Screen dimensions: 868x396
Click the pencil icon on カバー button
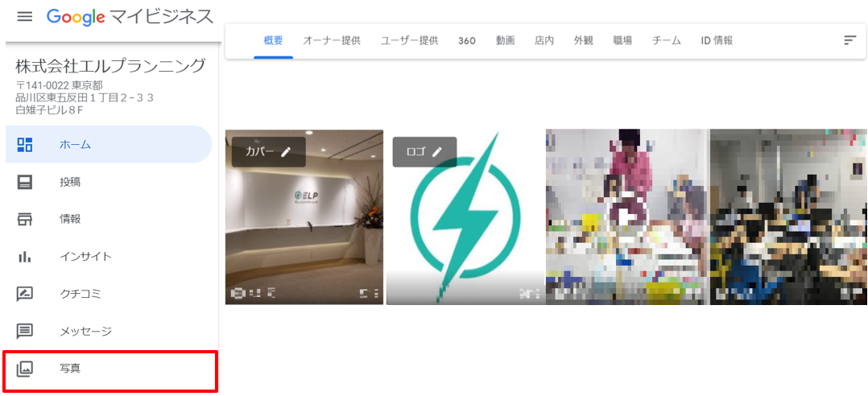point(286,152)
